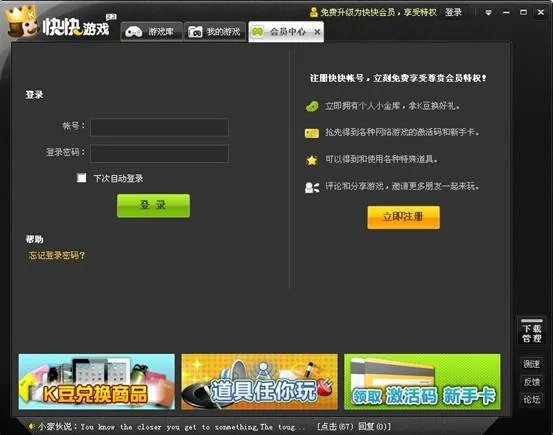Screen dimensions: 553x435
Task: Click the 注册快快帐号 heading text
Action: point(398,78)
